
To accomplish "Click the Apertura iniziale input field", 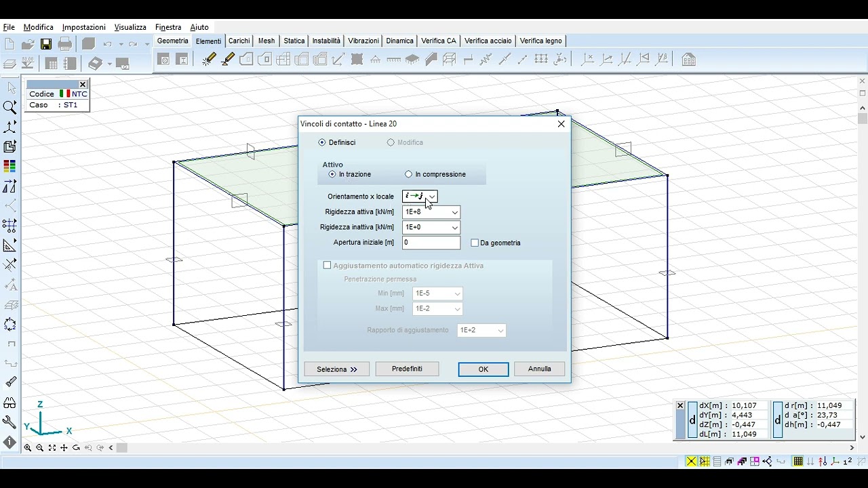I will click(431, 243).
